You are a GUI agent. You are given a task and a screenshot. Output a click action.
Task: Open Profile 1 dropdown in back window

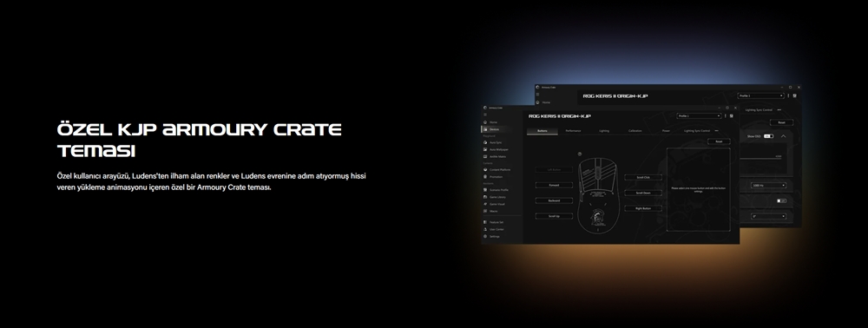click(760, 95)
